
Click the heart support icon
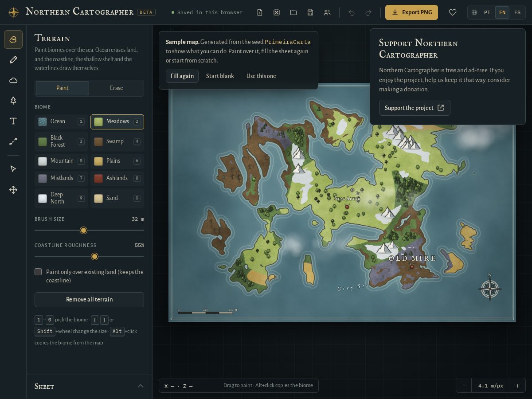453,12
